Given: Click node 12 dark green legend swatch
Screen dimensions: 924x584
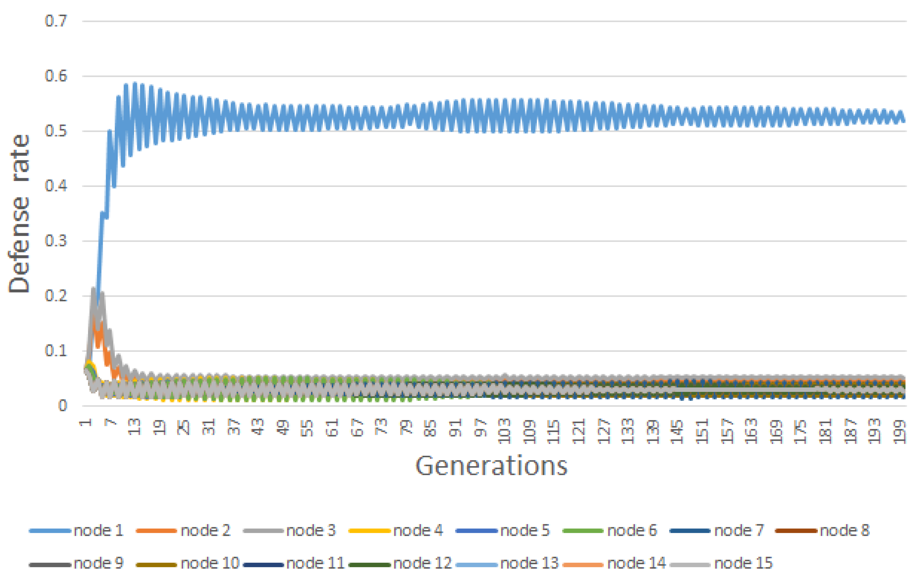Looking at the screenshot, I should click(370, 564).
